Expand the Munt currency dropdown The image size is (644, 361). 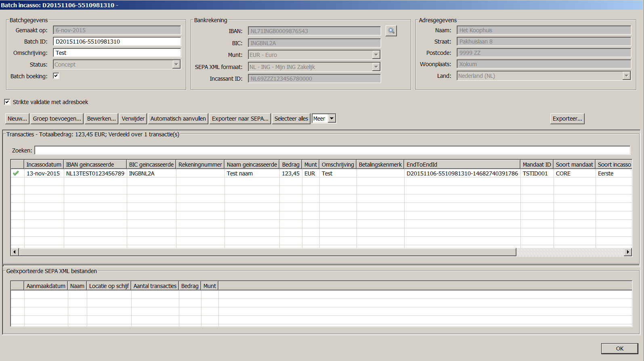click(x=376, y=55)
